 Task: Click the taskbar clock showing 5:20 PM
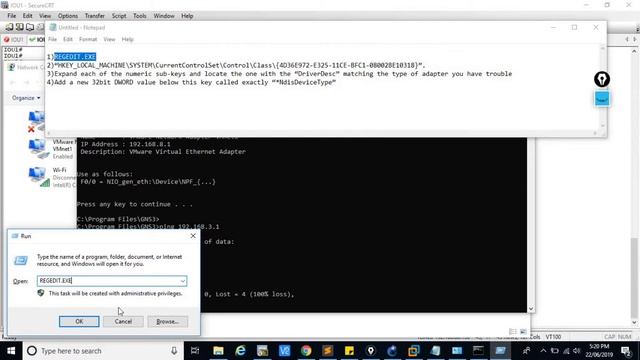click(599, 351)
